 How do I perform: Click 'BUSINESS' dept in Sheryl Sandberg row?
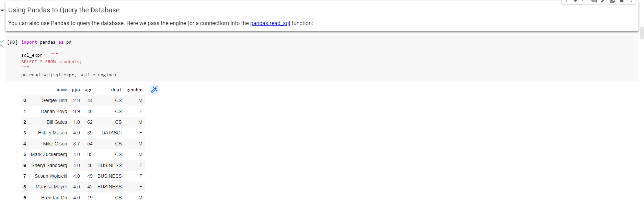click(x=110, y=165)
